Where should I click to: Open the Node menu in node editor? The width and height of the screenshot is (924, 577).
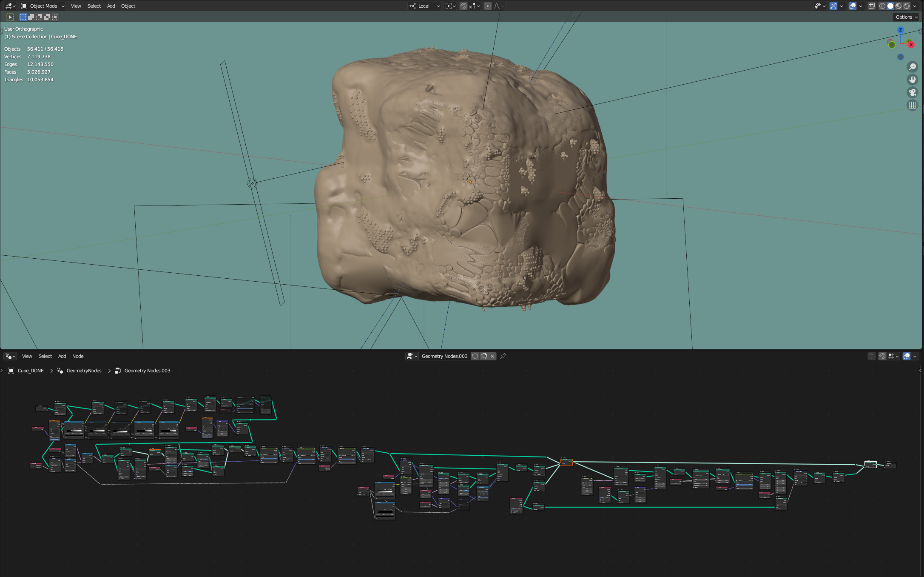tap(78, 356)
